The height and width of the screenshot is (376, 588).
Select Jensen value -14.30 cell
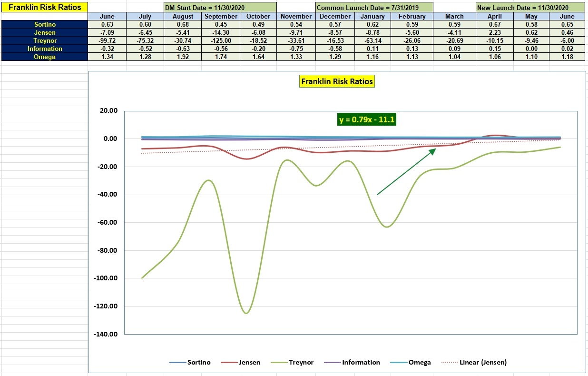click(221, 32)
